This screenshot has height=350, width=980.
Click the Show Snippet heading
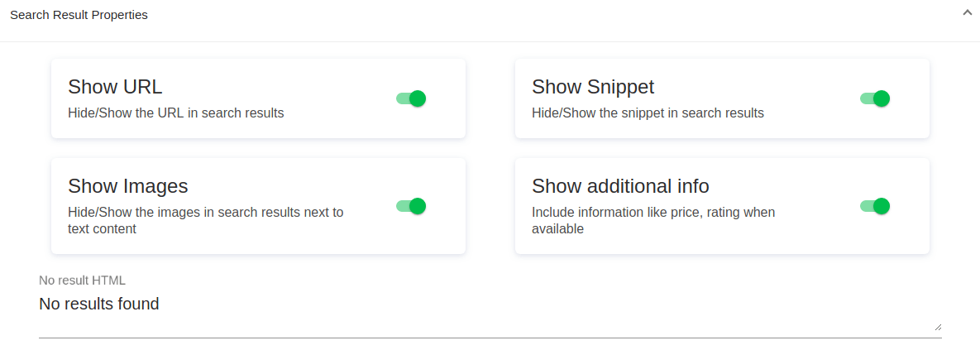pyautogui.click(x=592, y=87)
